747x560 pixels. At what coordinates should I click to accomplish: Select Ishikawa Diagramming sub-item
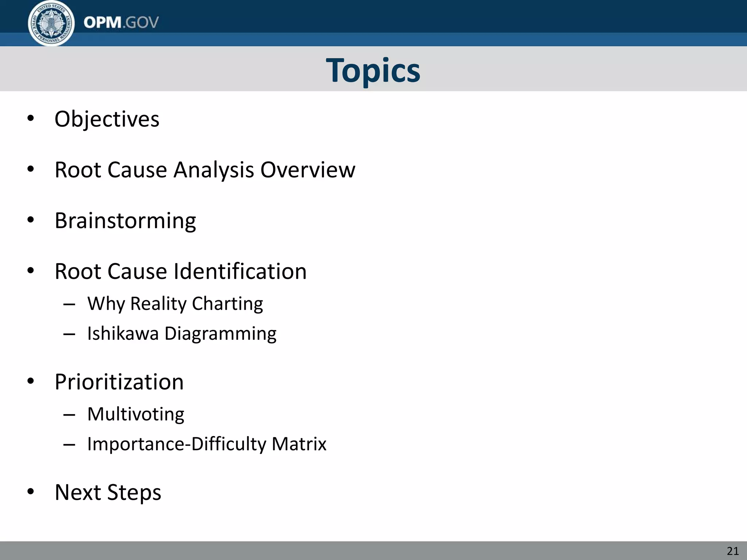pos(182,333)
